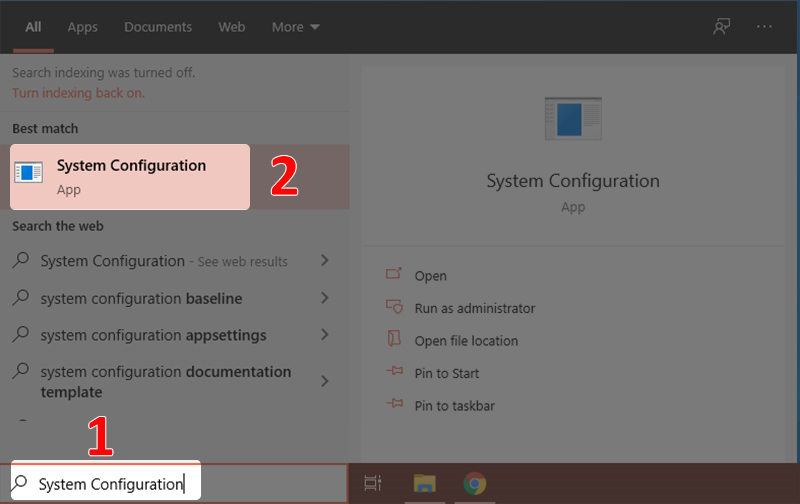Image resolution: width=800 pixels, height=504 pixels.
Task: Click the search magnifier icon in the search box
Action: 22,484
